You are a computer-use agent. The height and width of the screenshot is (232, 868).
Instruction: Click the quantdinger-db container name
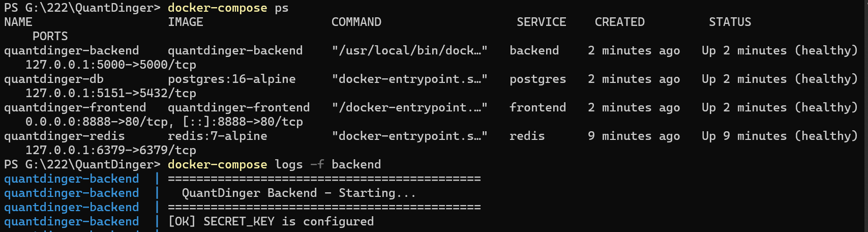(x=54, y=79)
